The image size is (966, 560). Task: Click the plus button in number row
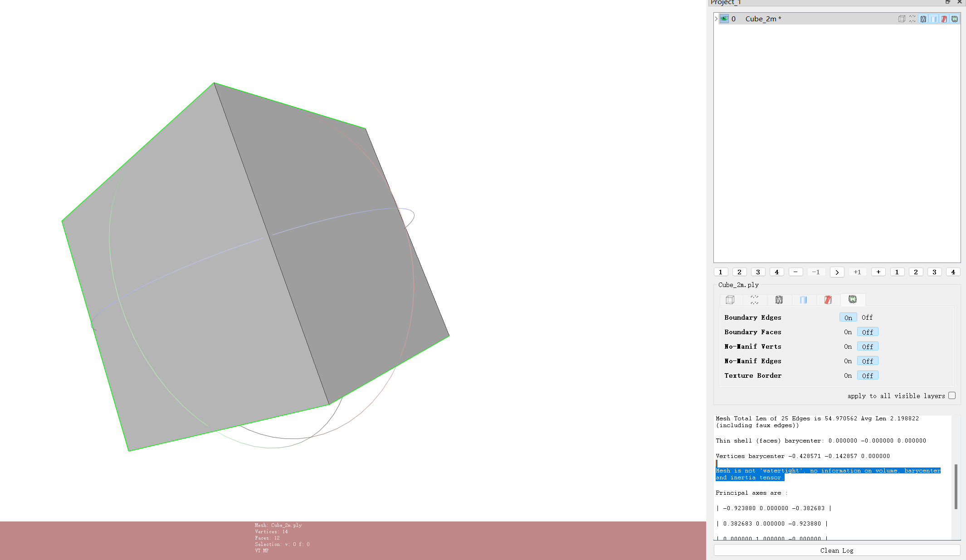878,272
